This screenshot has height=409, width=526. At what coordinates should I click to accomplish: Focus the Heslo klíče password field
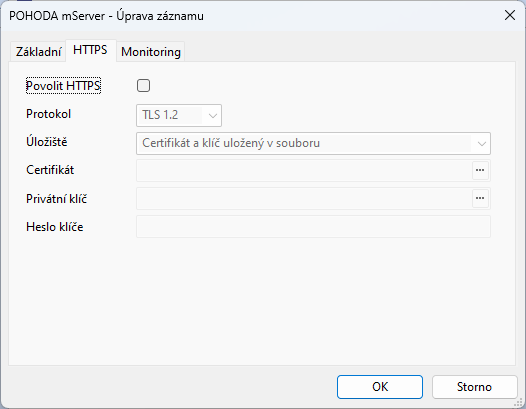pyautogui.click(x=313, y=227)
